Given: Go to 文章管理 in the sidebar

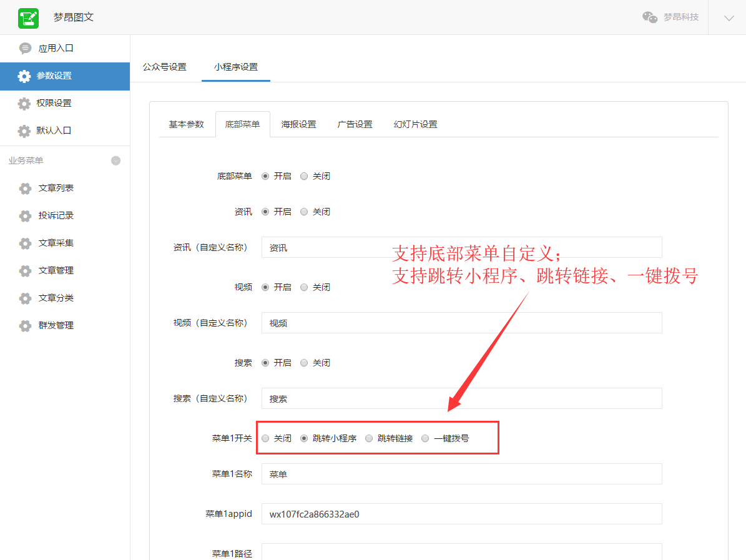Looking at the screenshot, I should click(65, 271).
